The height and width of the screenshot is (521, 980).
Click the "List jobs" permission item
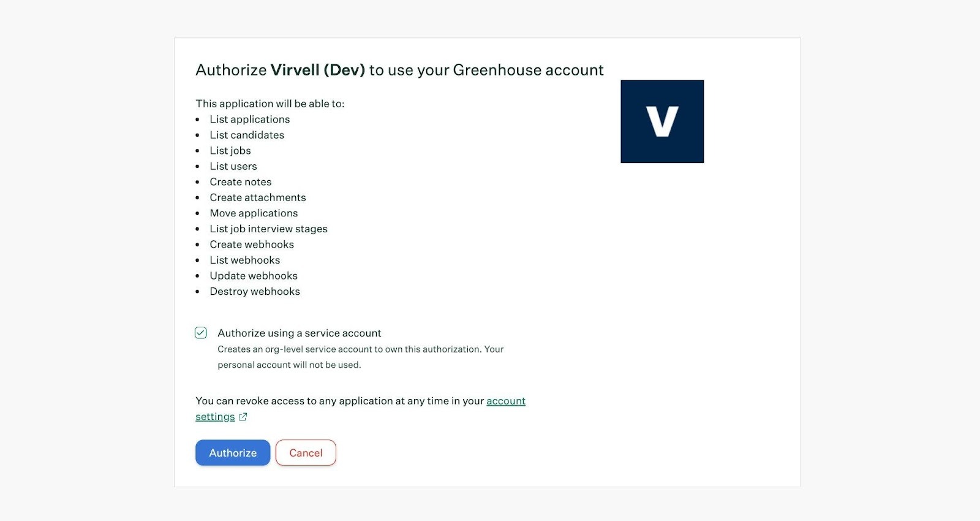point(230,150)
